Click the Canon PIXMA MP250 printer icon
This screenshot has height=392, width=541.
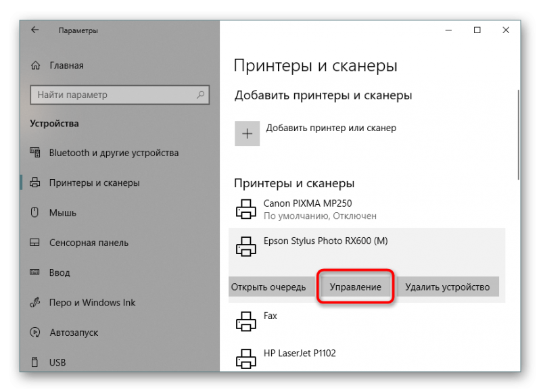point(246,209)
